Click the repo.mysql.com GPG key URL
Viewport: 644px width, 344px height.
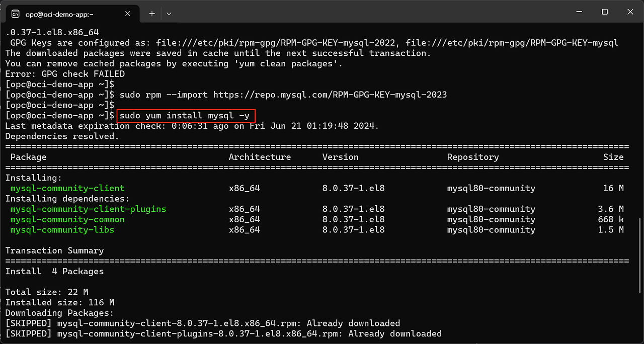[330, 95]
